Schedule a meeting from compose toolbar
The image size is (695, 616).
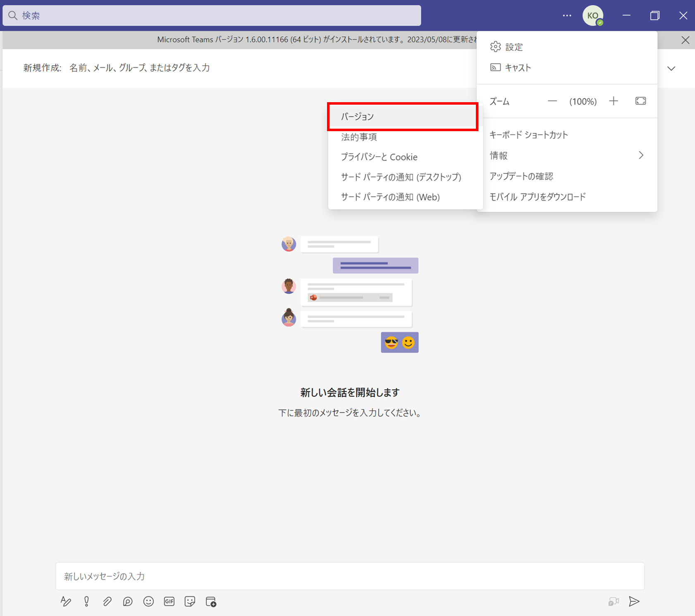(211, 602)
